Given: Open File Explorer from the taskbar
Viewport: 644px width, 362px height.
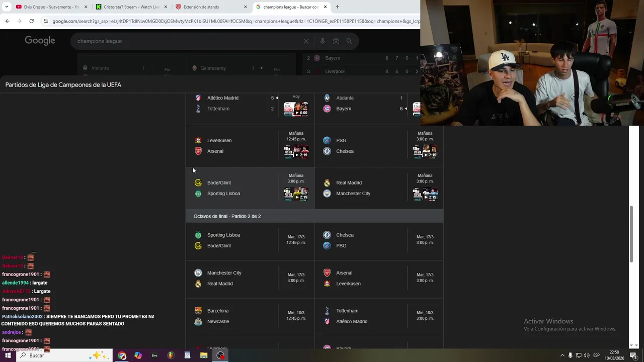Looking at the screenshot, I should [x=204, y=355].
